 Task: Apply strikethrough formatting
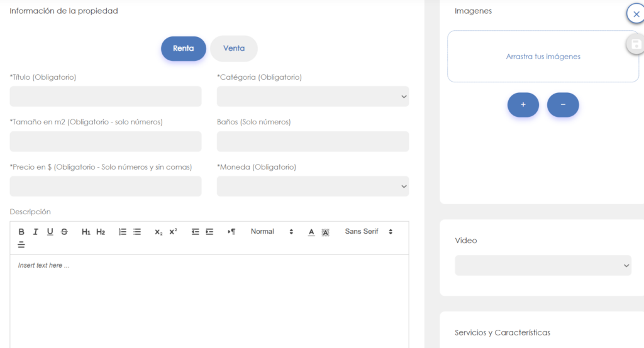coord(65,232)
